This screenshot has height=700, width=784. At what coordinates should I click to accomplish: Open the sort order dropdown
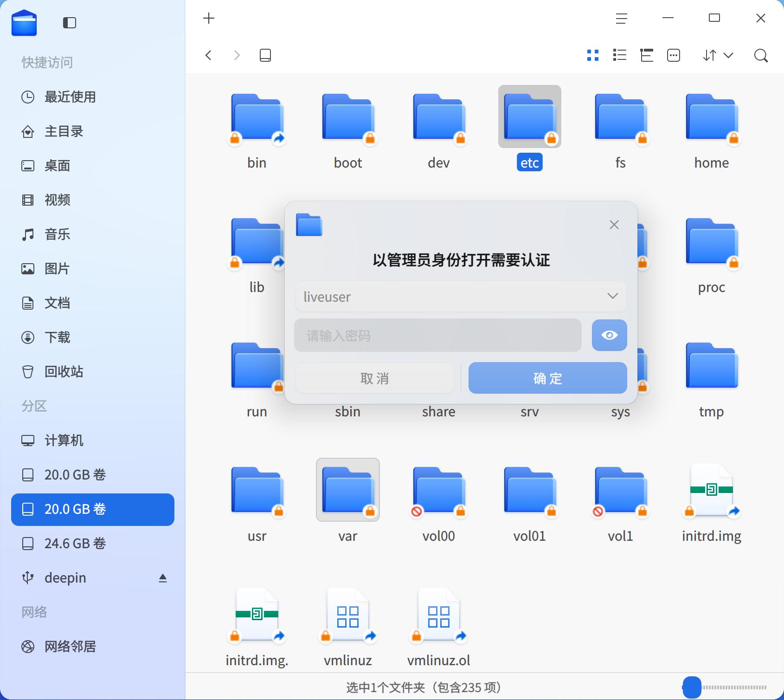click(x=718, y=56)
